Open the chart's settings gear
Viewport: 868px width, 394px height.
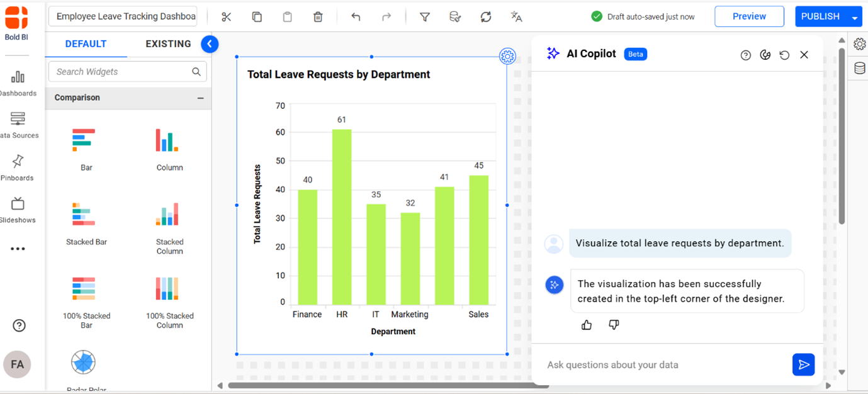(507, 56)
